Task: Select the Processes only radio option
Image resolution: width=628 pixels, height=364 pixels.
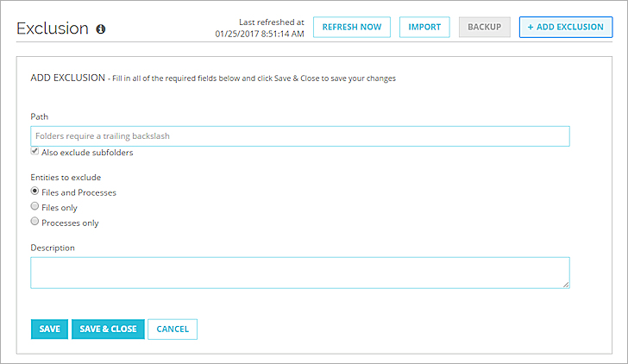Action: (35, 222)
